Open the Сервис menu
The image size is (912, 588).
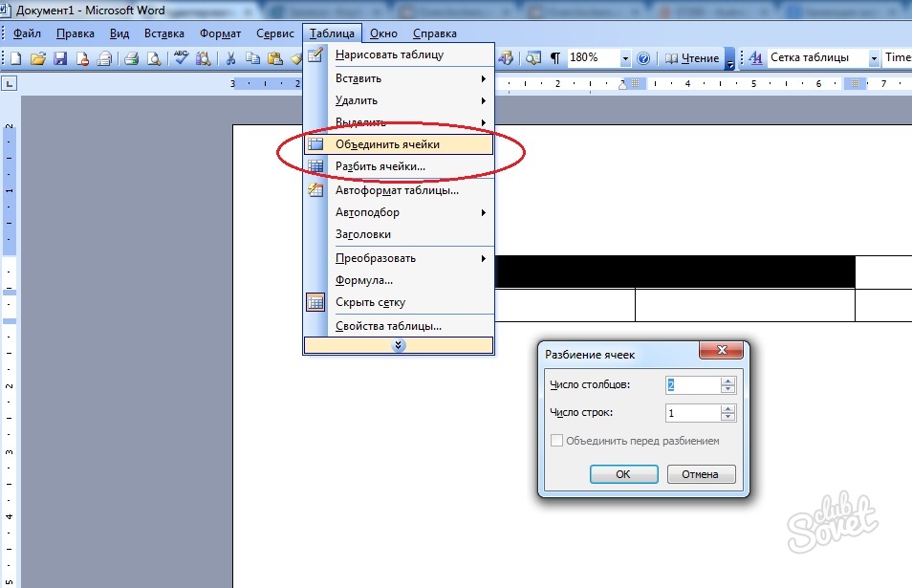click(x=274, y=33)
